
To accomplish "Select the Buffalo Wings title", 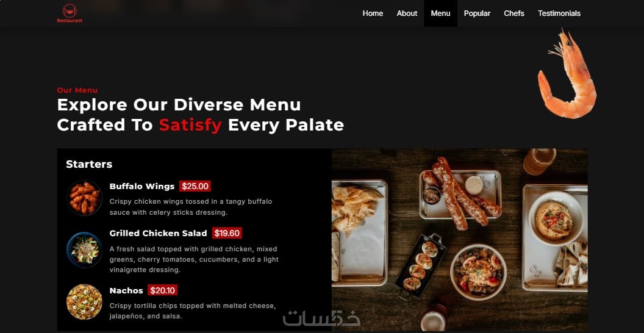I will tap(142, 187).
